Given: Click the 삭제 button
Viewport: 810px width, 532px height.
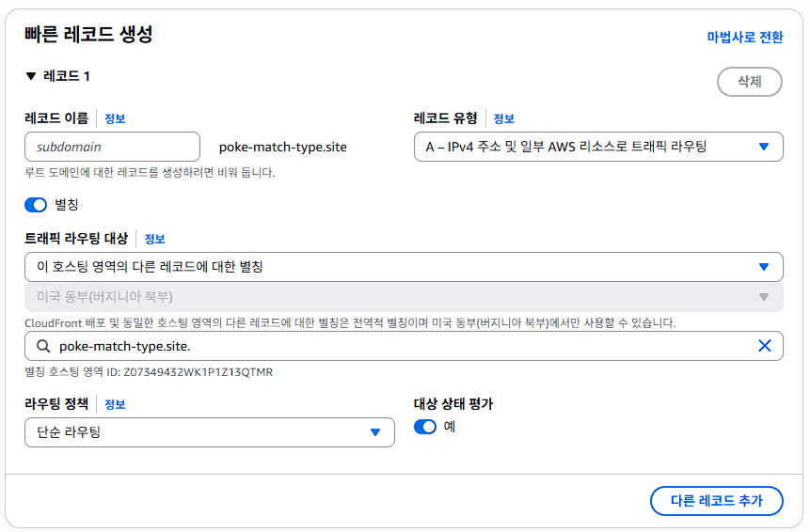Looking at the screenshot, I should coord(749,82).
